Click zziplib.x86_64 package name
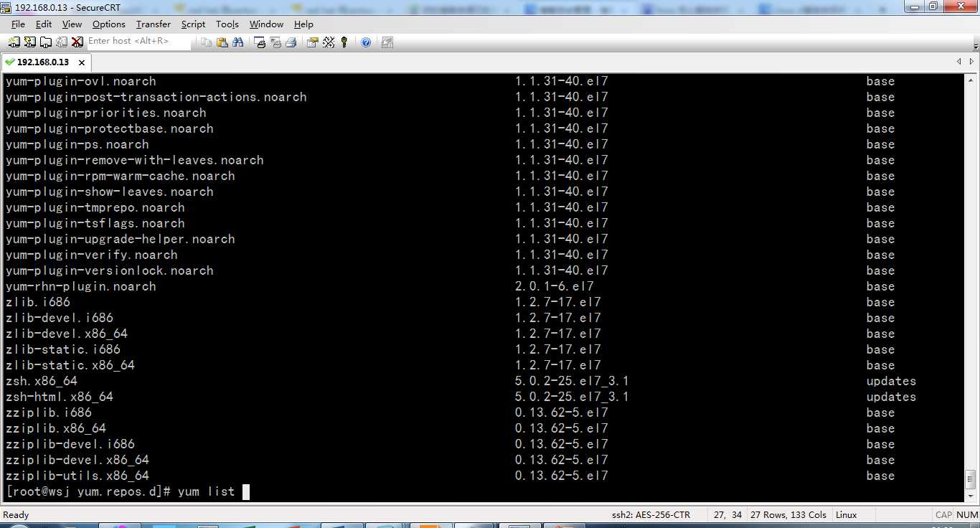 [56, 428]
